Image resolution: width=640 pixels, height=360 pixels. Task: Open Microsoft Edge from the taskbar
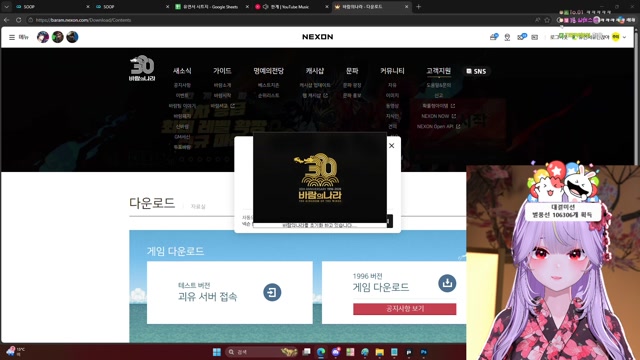[x=321, y=352]
